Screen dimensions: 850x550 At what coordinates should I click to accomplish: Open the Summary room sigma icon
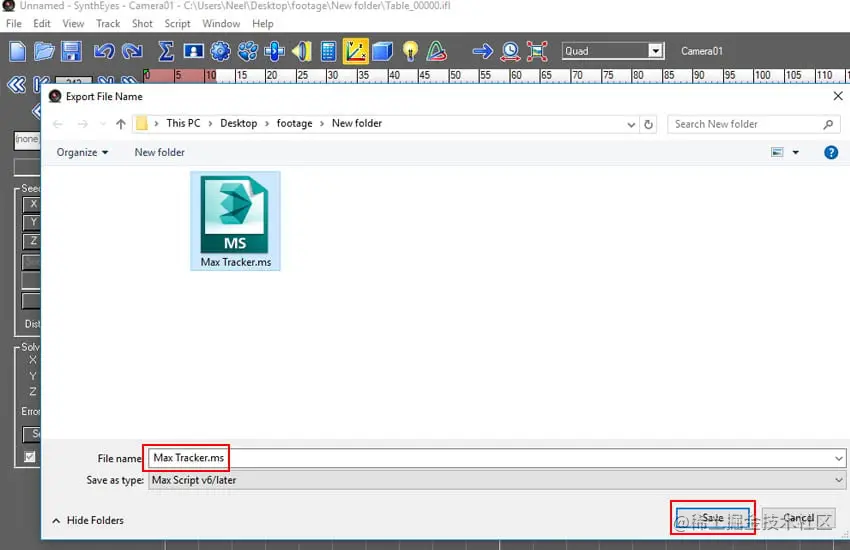coord(165,51)
